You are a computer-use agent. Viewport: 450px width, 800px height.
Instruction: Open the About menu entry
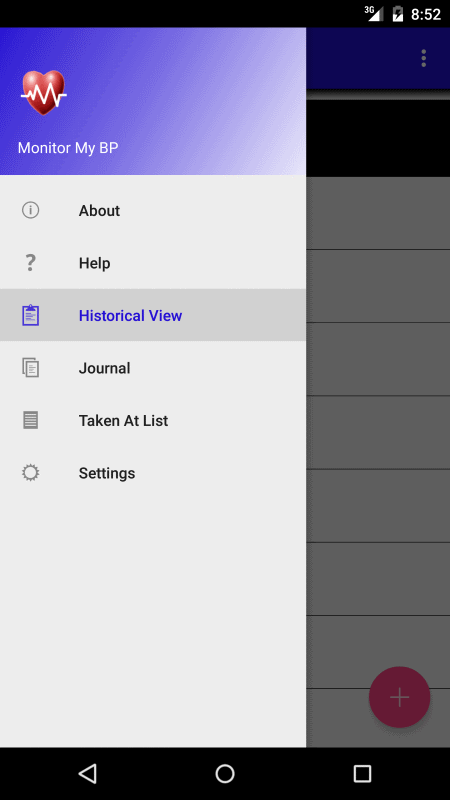point(153,210)
